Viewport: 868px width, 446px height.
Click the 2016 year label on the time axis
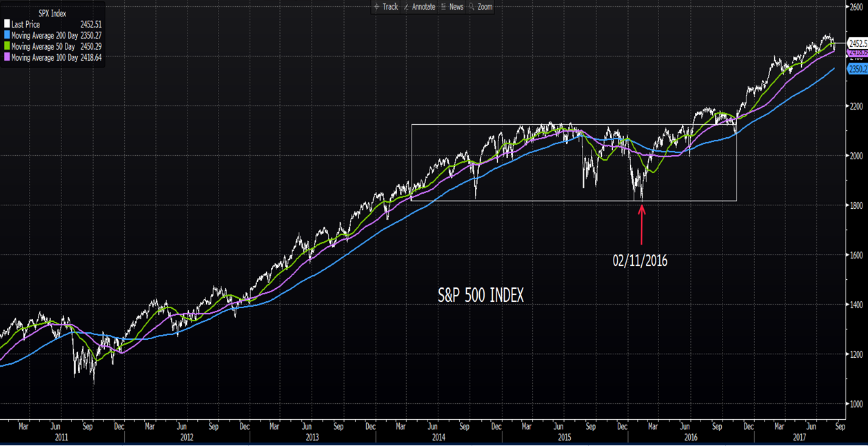691,437
